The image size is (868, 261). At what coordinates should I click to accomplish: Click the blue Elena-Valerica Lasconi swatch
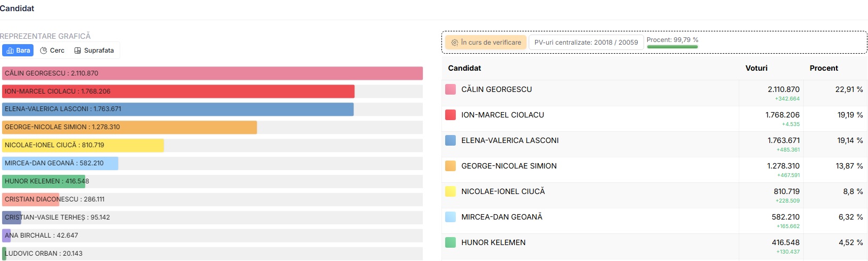pos(450,140)
